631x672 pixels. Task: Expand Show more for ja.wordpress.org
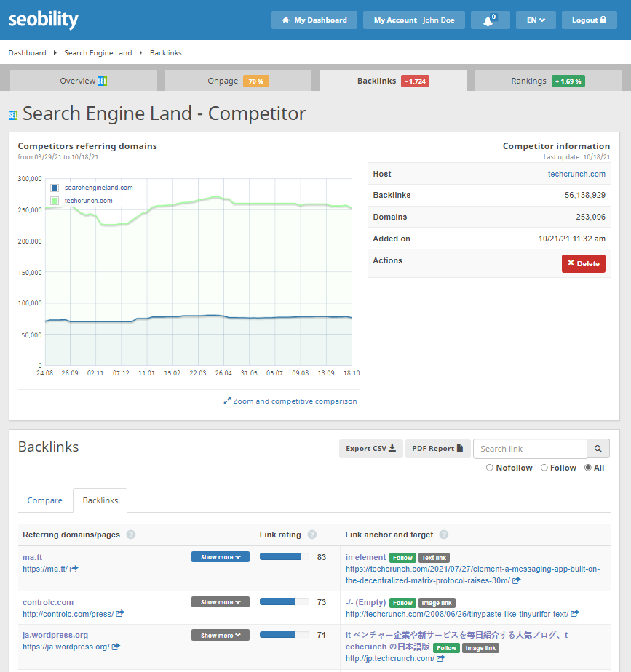click(x=220, y=635)
